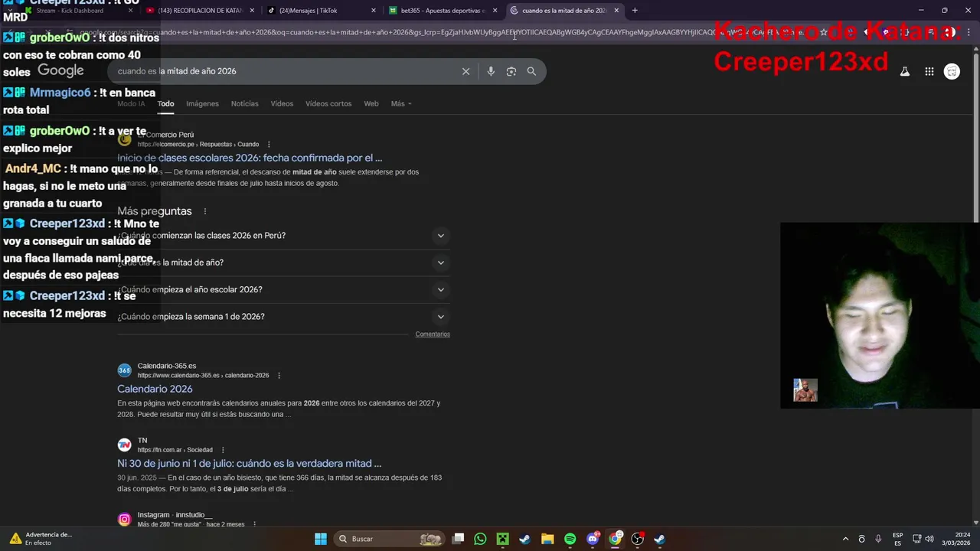This screenshot has width=980, height=551.
Task: Select the Web search filter
Action: click(371, 103)
